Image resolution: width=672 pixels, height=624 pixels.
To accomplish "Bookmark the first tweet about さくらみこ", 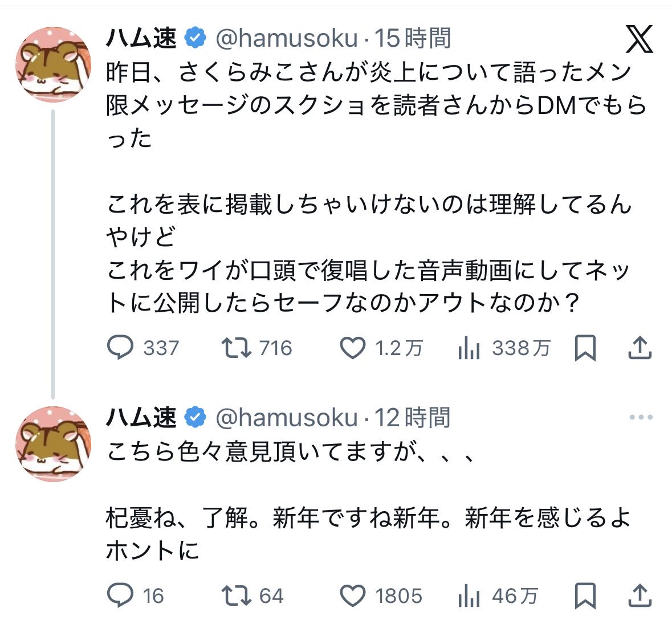I will [585, 348].
